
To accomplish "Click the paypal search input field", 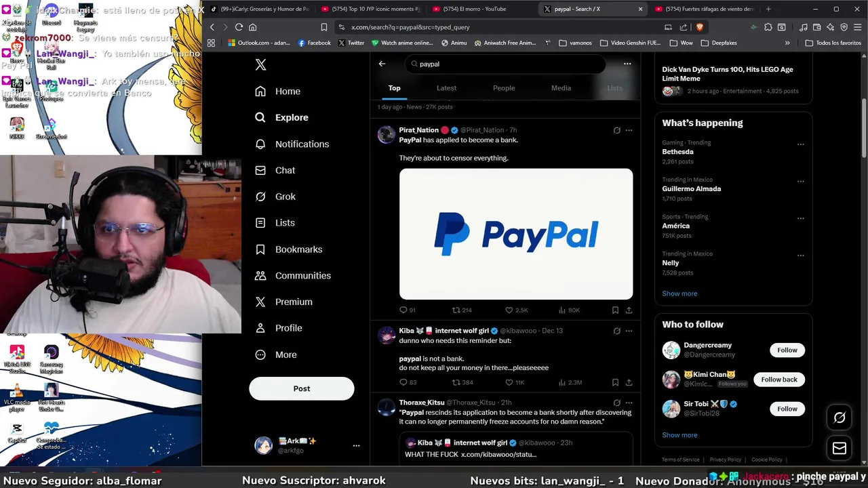I will tap(505, 64).
